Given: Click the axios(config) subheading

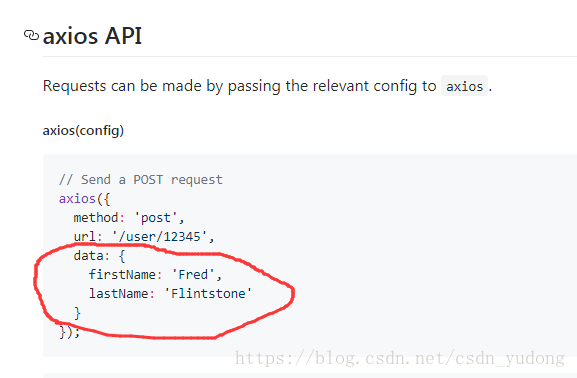Looking at the screenshot, I should tap(83, 130).
